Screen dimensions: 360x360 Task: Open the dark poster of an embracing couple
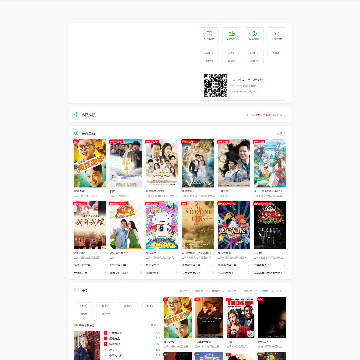(x=209, y=318)
